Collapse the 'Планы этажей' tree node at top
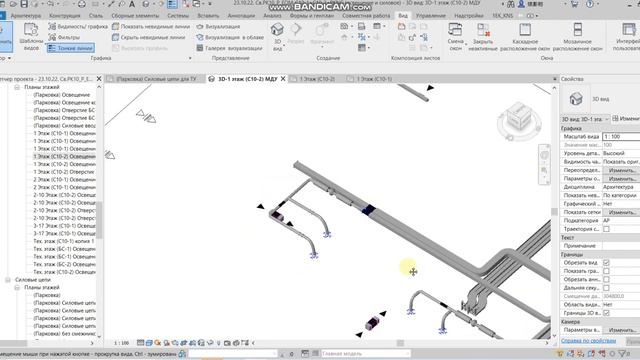The width and height of the screenshot is (640, 360). (x=17, y=87)
